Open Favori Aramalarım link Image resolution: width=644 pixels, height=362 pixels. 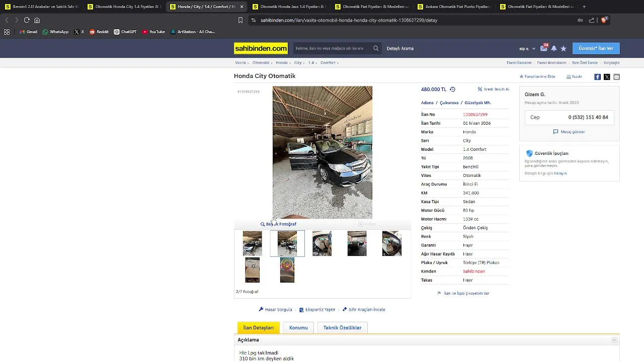pos(551,63)
